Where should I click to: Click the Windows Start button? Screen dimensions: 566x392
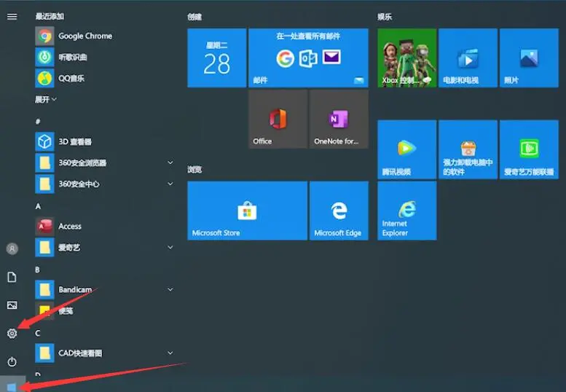12,387
